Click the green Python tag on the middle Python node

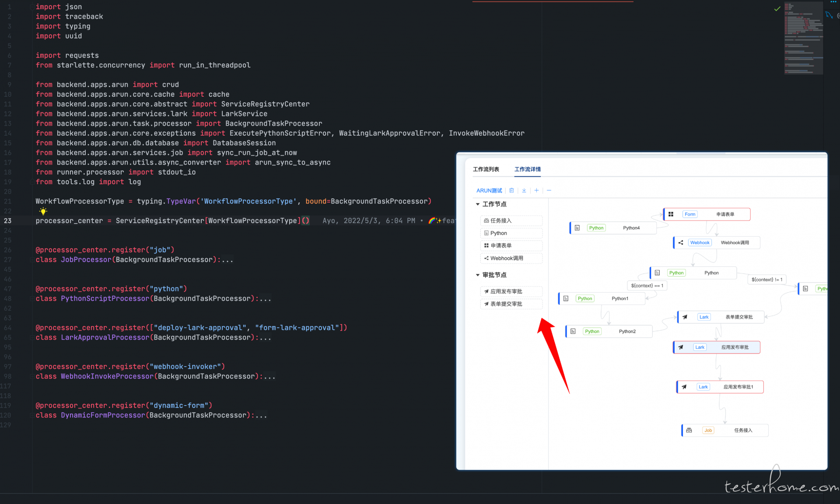click(676, 273)
